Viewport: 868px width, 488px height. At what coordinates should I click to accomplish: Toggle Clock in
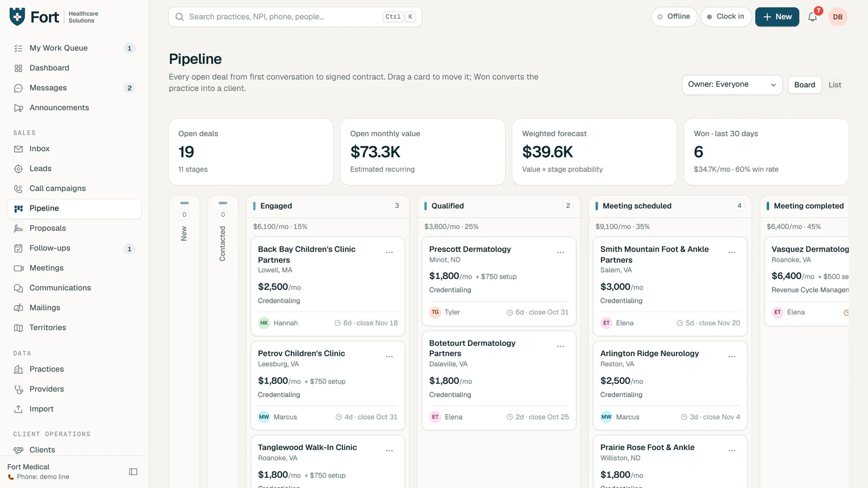pyautogui.click(x=726, y=17)
